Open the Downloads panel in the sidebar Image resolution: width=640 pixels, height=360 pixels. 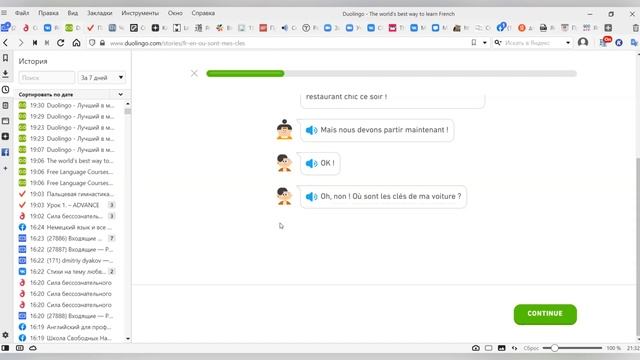(5, 74)
